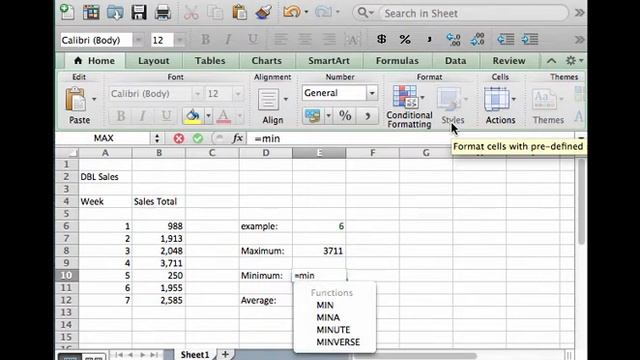The height and width of the screenshot is (360, 640).
Task: Toggle Italic in ribbon Font group
Action: point(142,116)
